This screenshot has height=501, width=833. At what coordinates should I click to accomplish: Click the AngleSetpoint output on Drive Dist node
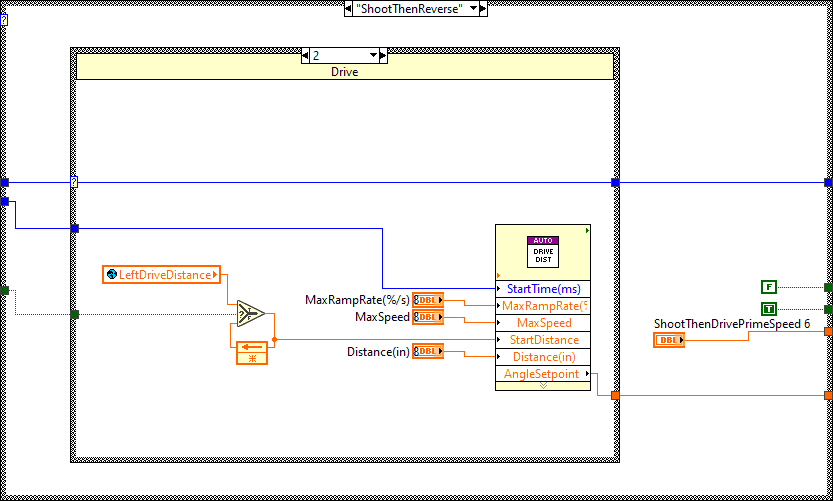(x=543, y=374)
